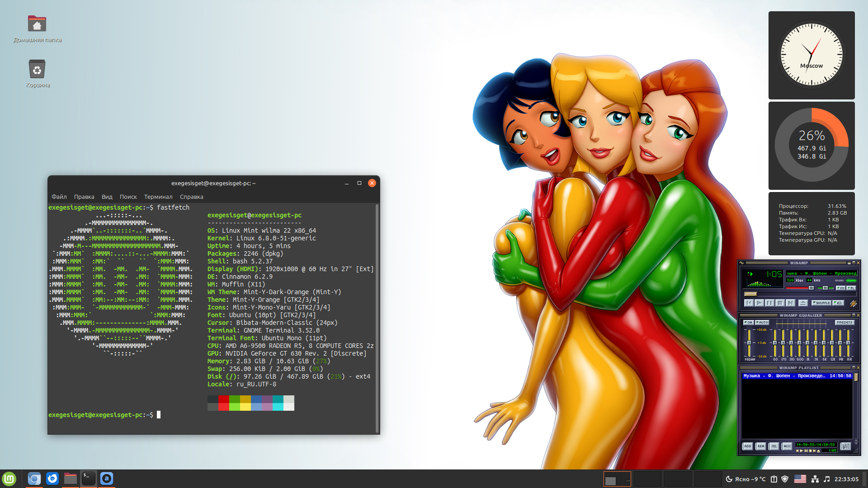This screenshot has width=868, height=488.
Task: Open equalizer PRESETS menu
Action: tap(844, 323)
